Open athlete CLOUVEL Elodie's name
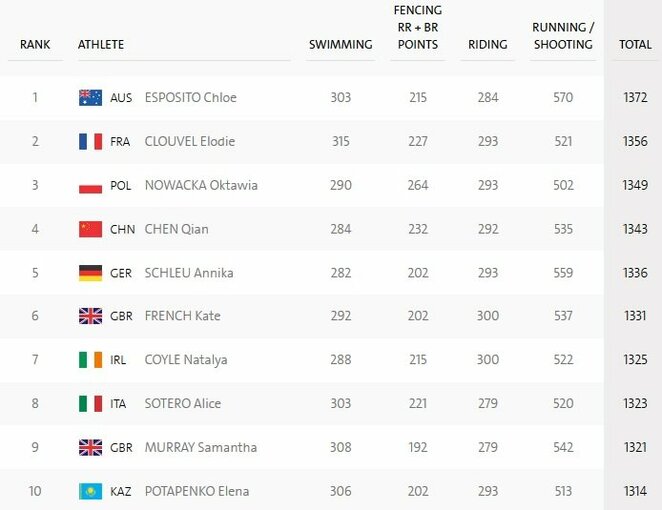662x510 pixels. tap(190, 141)
